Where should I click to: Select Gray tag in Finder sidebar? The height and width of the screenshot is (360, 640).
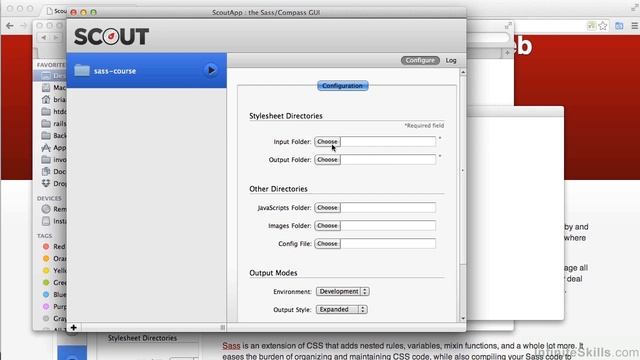click(x=54, y=318)
